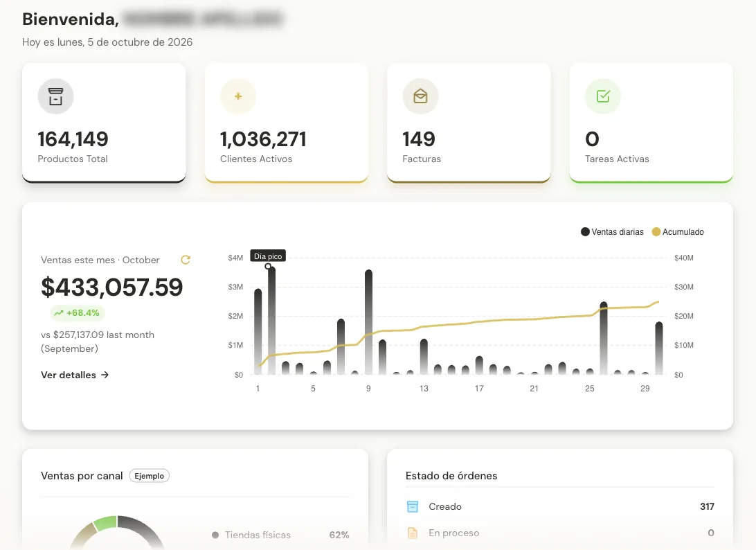Click the green checkbox icon on Tareas Activas card
The image size is (756, 550).
click(x=603, y=96)
